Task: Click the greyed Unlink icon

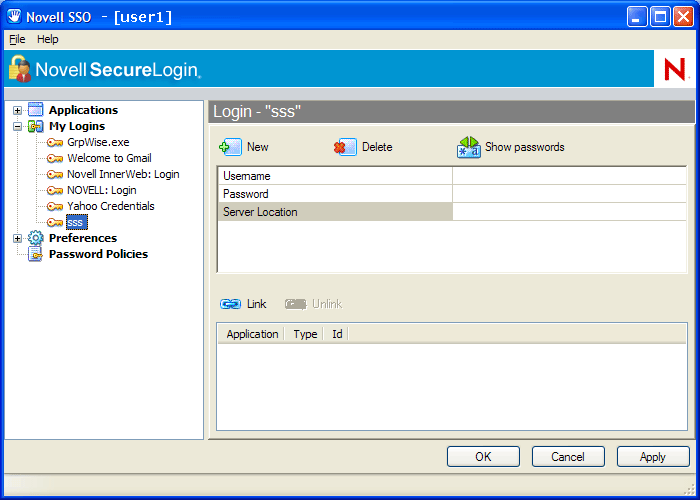Action: tap(296, 304)
